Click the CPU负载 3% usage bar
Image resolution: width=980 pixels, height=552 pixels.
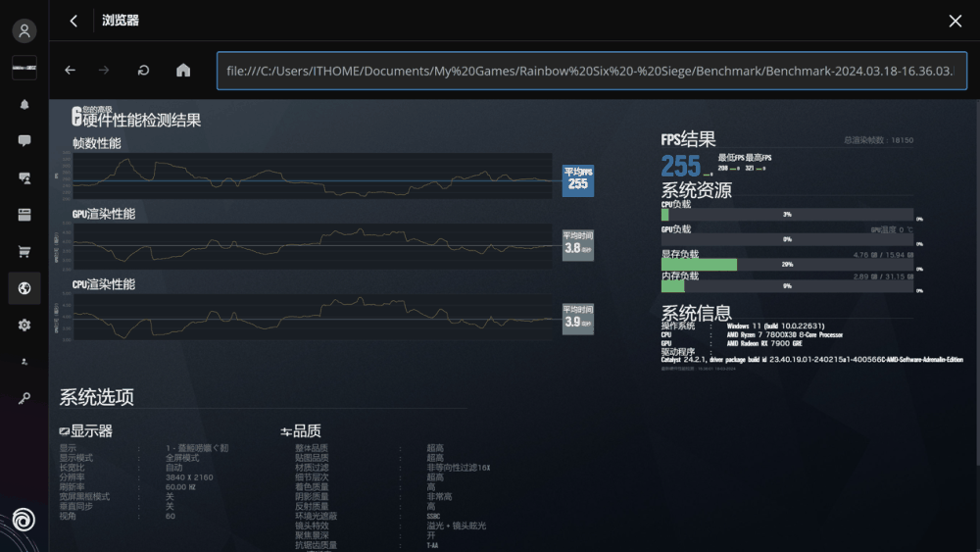coord(787,215)
